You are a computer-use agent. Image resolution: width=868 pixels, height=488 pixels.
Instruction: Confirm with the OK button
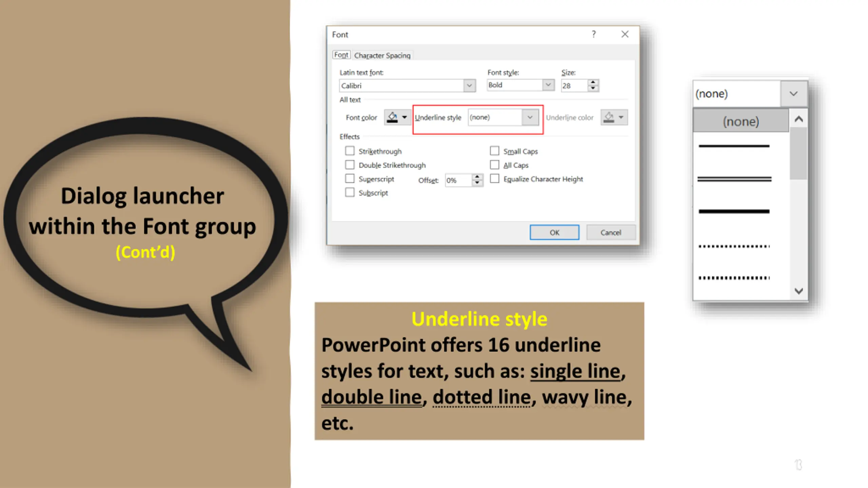(554, 232)
